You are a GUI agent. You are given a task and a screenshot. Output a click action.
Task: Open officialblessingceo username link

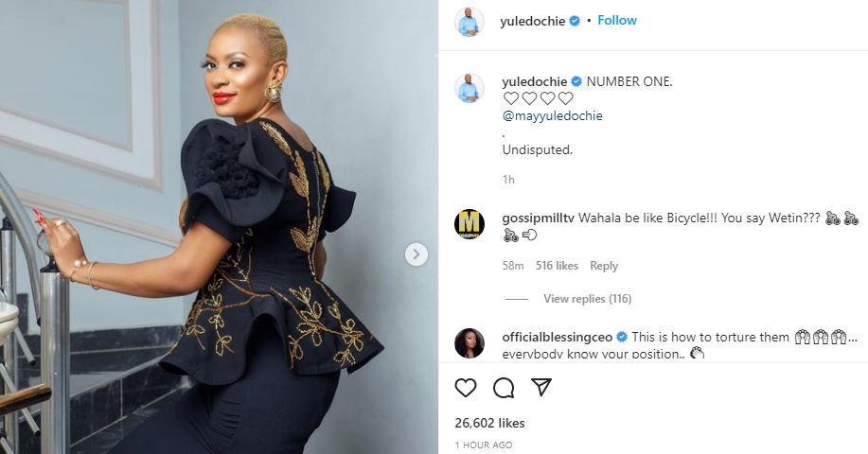tap(557, 337)
